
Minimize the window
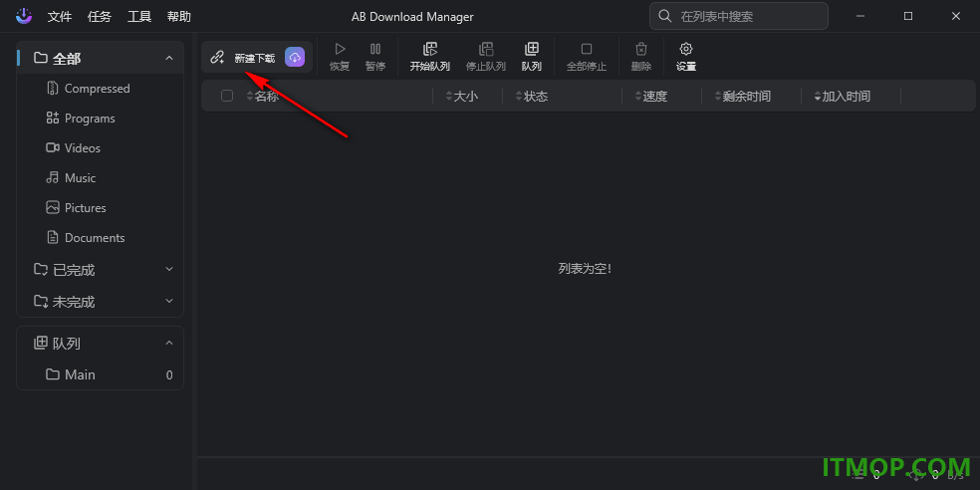pos(860,16)
